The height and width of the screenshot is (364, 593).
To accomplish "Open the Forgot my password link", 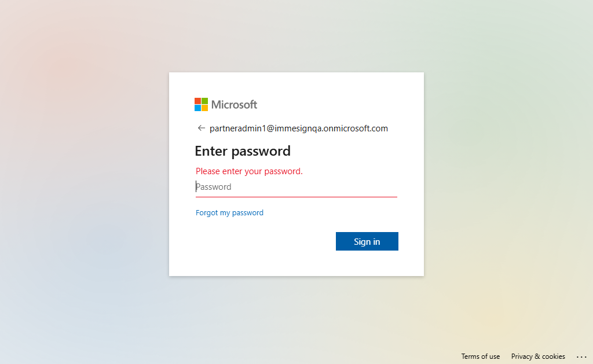I will coord(229,213).
